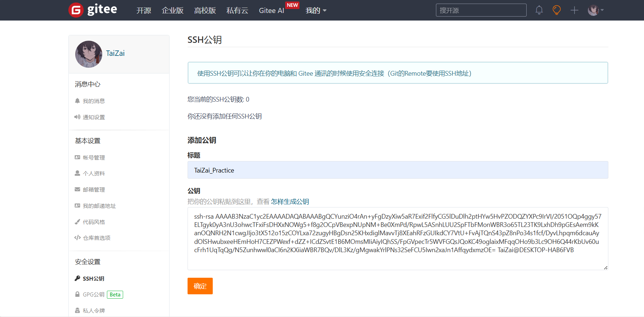Go to 通知设置 in sidebar

point(94,117)
